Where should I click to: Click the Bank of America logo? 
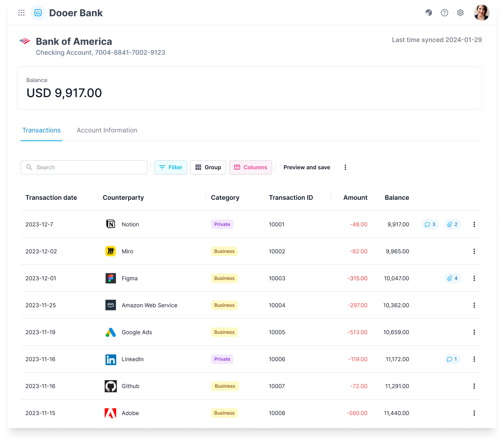pos(25,41)
